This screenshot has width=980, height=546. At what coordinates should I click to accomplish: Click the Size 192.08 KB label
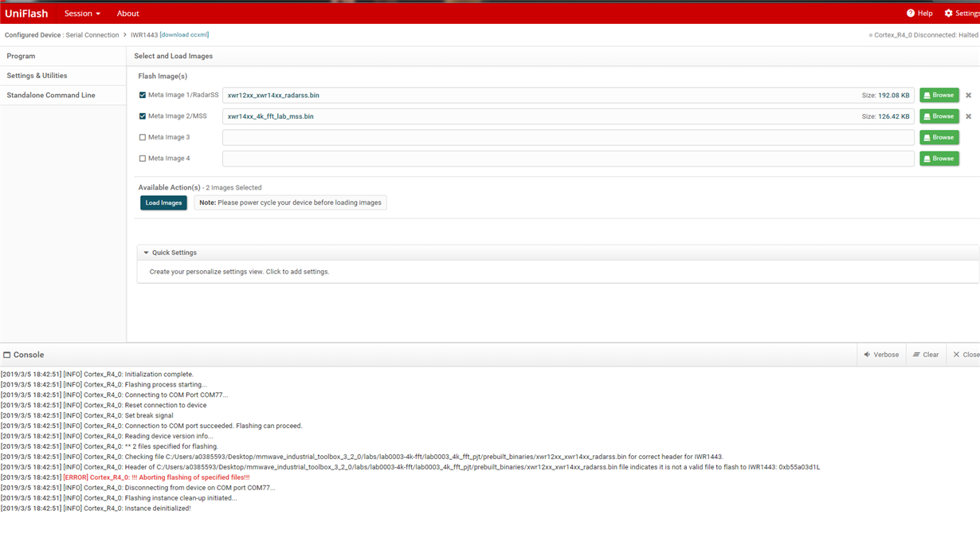[885, 96]
